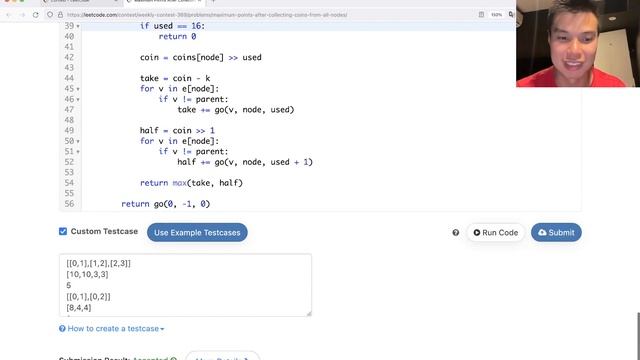Collapse the fold arrow at line 45

78,89
